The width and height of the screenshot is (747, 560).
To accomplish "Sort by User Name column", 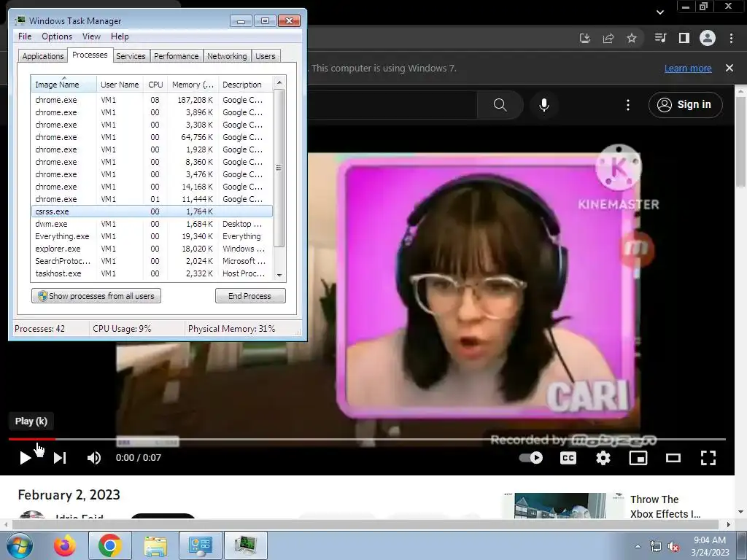I will (120, 85).
